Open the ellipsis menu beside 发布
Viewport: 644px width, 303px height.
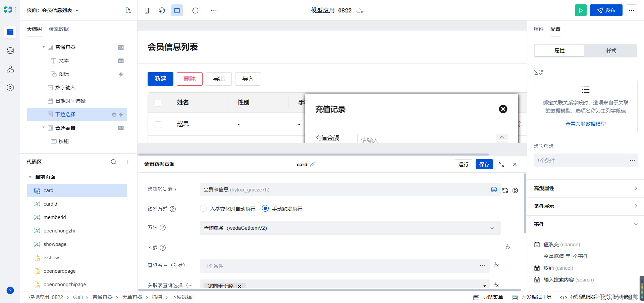point(631,10)
